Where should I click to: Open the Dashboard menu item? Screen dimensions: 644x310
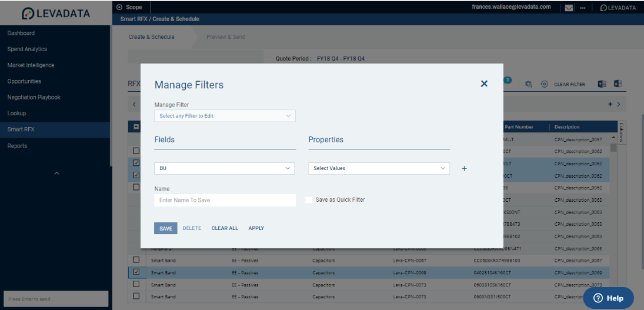click(x=21, y=33)
